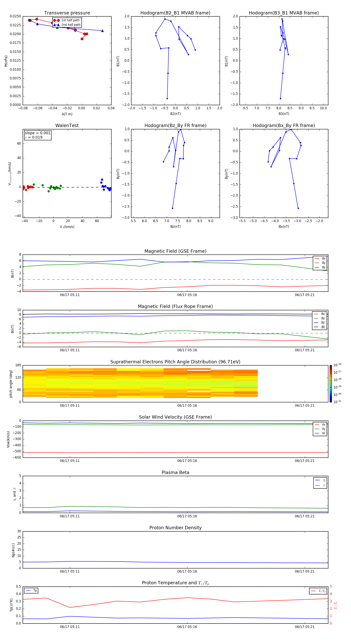Viewport: 351px width, 644px height.
Task: Select "slope = 0.001" annotation in WalenTest
Action: pos(37,133)
